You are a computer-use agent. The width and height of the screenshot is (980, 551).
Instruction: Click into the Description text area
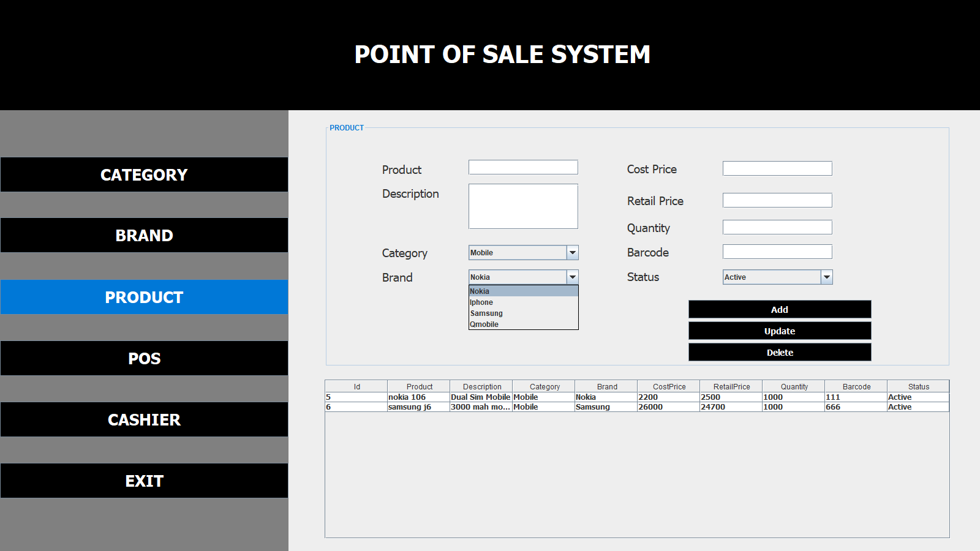click(523, 206)
